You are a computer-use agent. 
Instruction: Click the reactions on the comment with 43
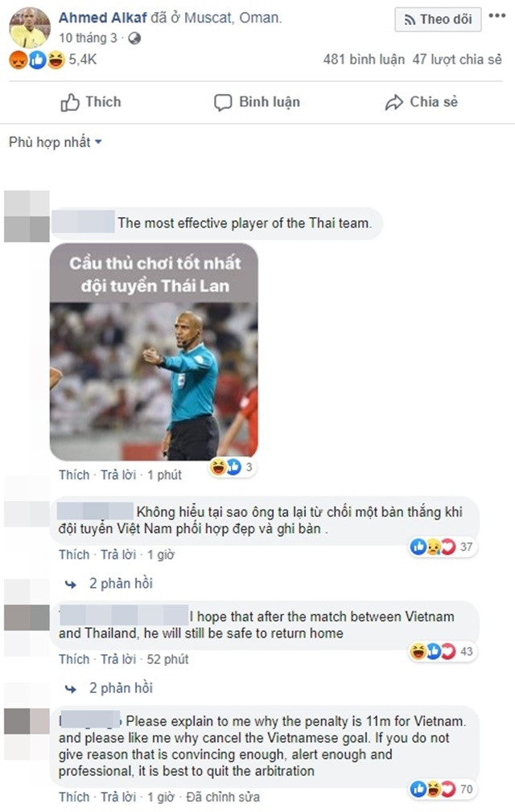(443, 651)
